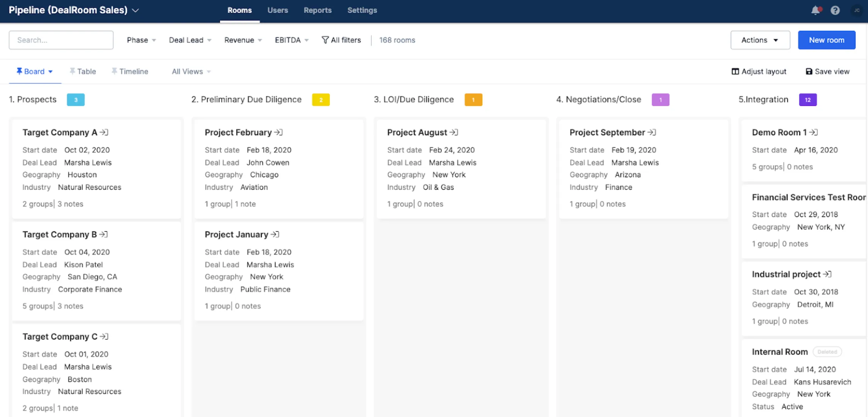Click the Adjust layout icon
The image size is (868, 417).
coord(735,71)
